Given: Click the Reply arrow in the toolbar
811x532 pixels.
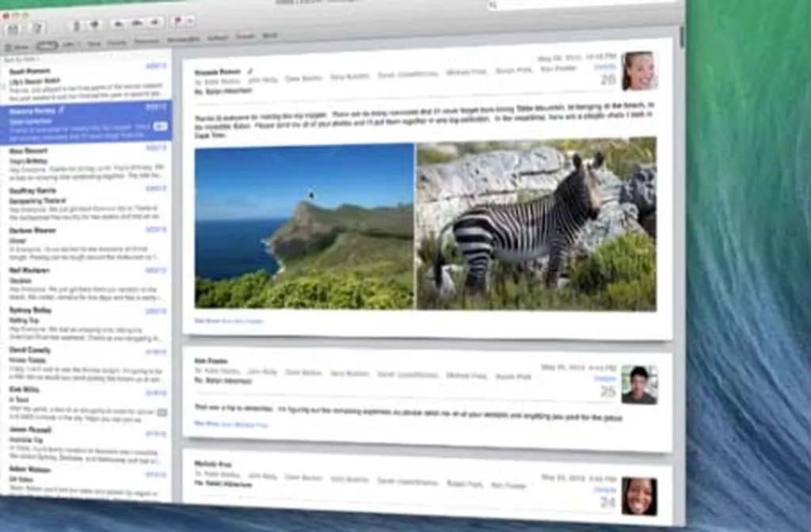Looking at the screenshot, I should click(119, 24).
